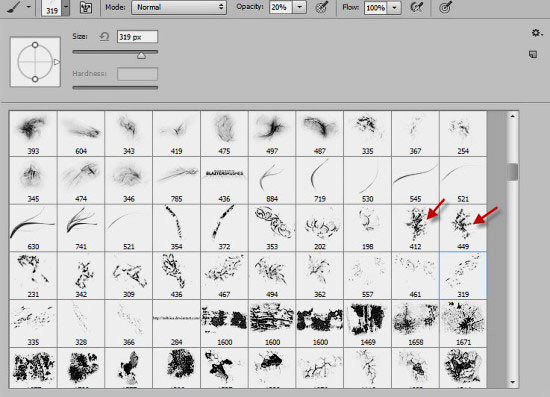Click the scroll down arrow of brush list

click(513, 382)
